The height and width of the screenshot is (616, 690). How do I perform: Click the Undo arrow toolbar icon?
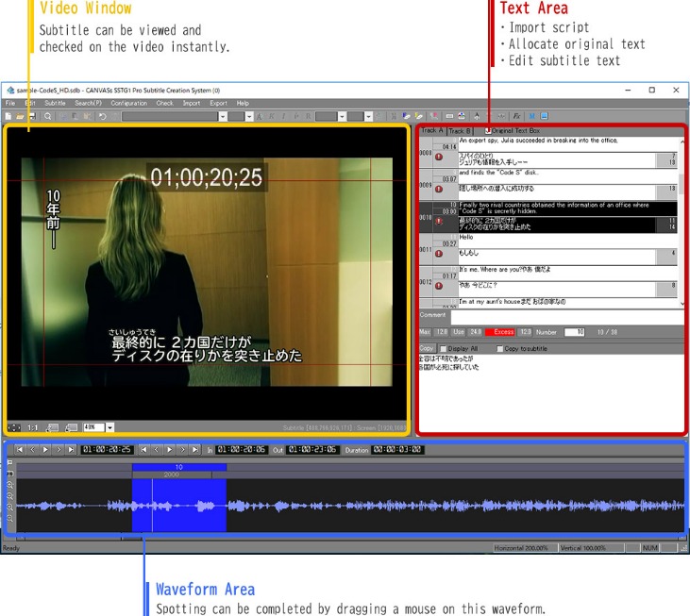[102, 116]
